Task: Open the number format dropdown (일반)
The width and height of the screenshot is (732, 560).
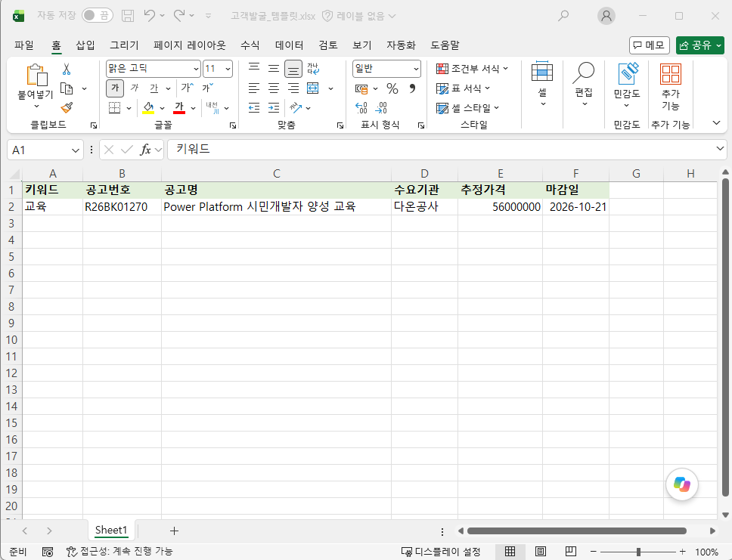Action: click(415, 69)
